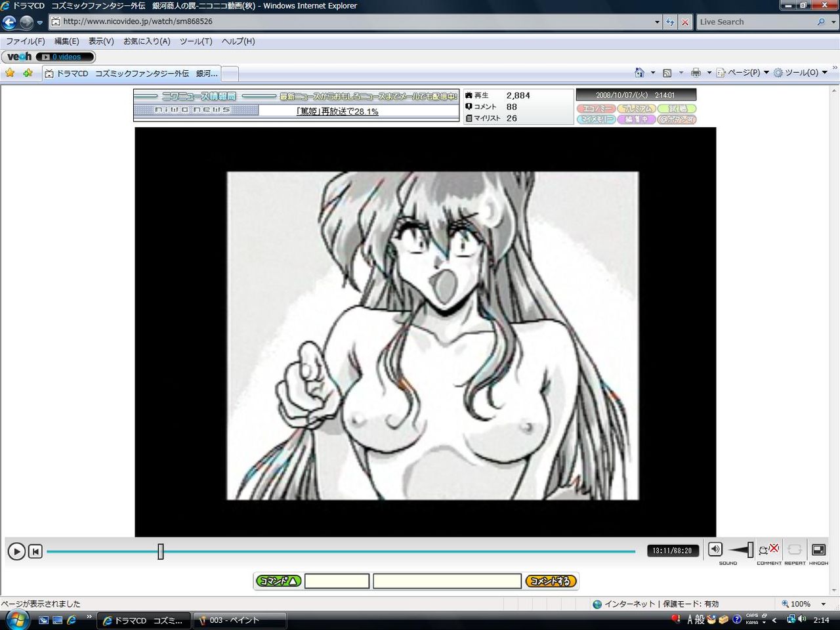Click the player's play button
Image resolution: width=840 pixels, height=630 pixels.
click(x=16, y=551)
